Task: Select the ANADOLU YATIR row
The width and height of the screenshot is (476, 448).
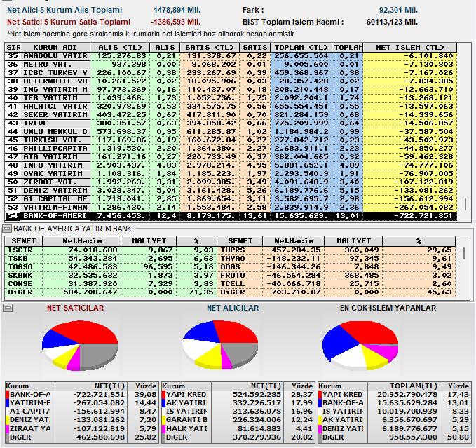Action: (x=231, y=56)
